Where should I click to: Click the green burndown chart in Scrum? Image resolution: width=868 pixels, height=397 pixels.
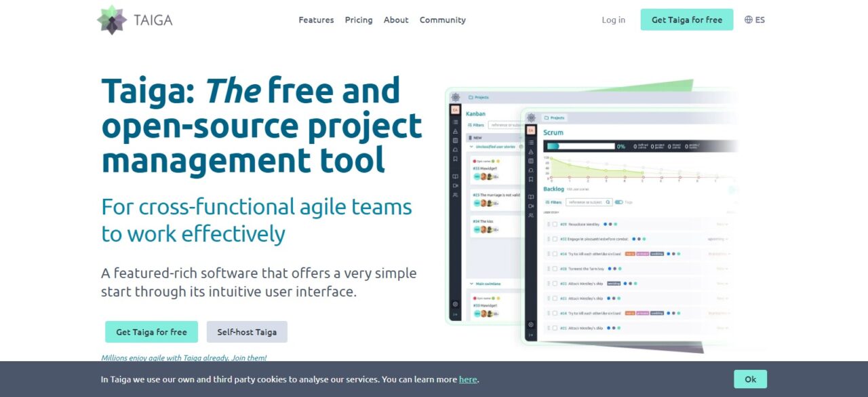point(597,168)
